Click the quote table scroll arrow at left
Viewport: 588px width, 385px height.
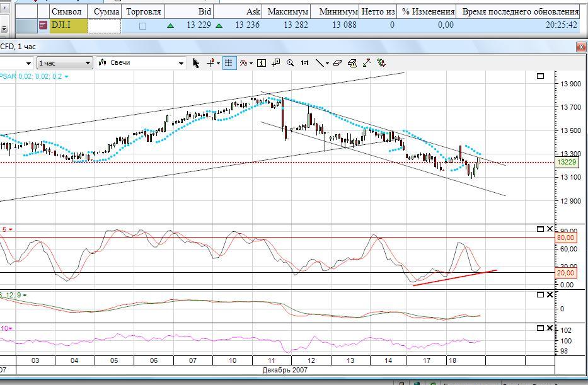tap(4, 8)
